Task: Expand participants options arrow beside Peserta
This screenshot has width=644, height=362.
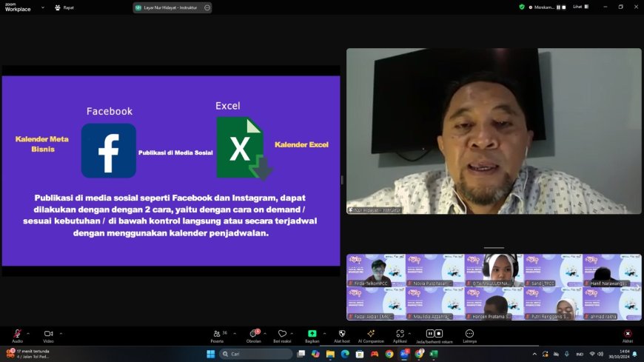Action: tap(235, 333)
